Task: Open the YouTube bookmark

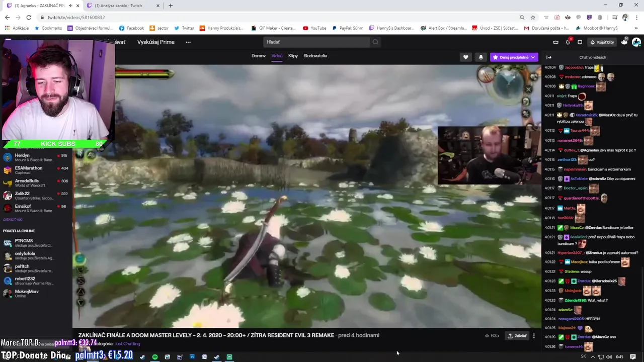Action: pos(314,28)
